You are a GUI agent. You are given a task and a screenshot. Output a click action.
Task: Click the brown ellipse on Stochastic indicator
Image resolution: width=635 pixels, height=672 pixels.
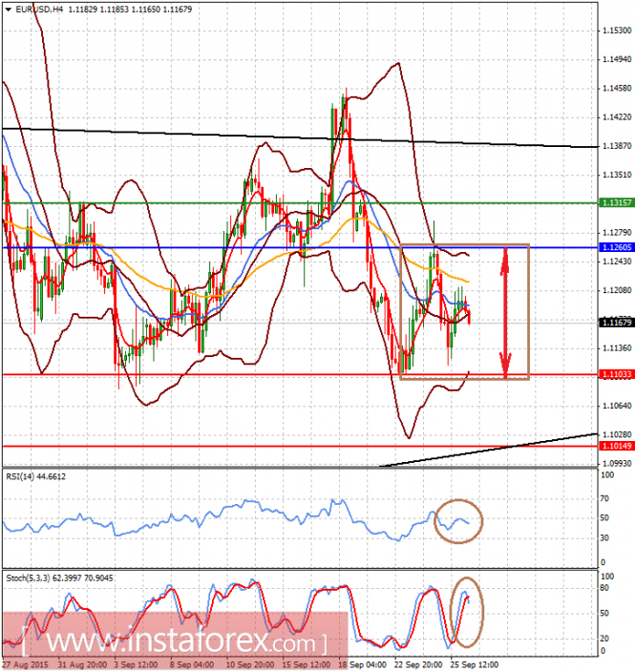467,612
